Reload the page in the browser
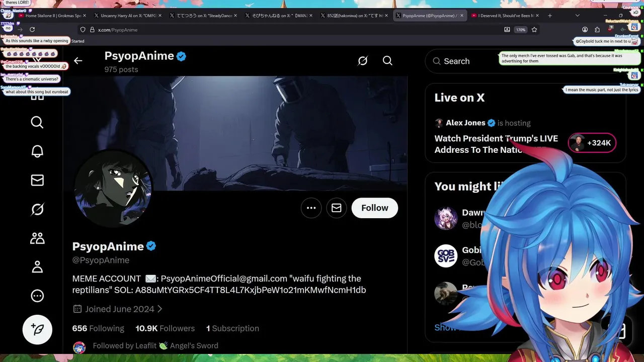This screenshot has height=362, width=644. click(x=32, y=30)
